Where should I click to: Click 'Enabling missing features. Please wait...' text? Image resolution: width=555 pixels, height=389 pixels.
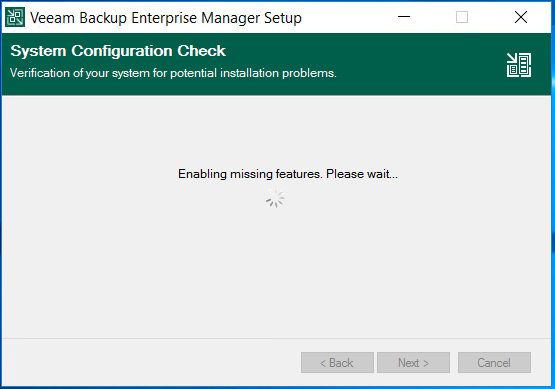pos(288,174)
